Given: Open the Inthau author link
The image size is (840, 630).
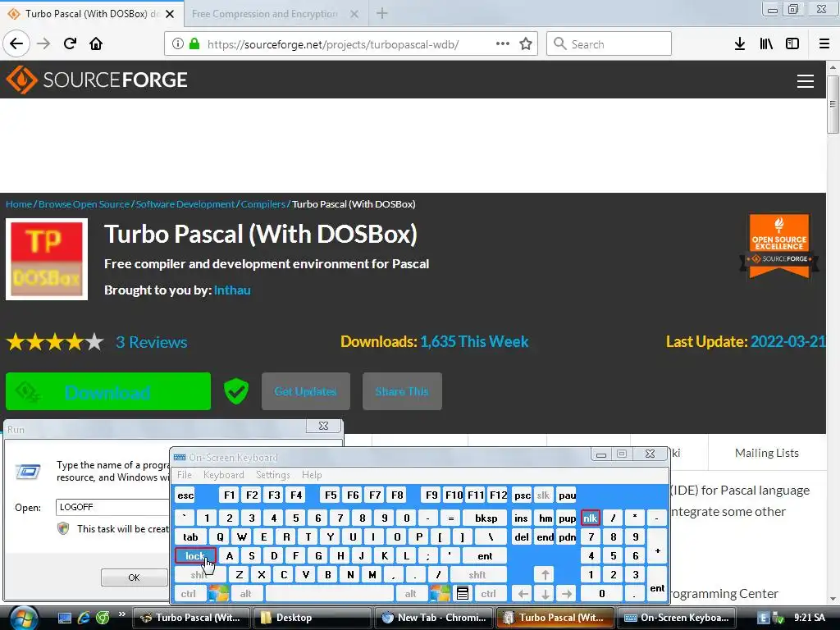Looking at the screenshot, I should coord(232,290).
